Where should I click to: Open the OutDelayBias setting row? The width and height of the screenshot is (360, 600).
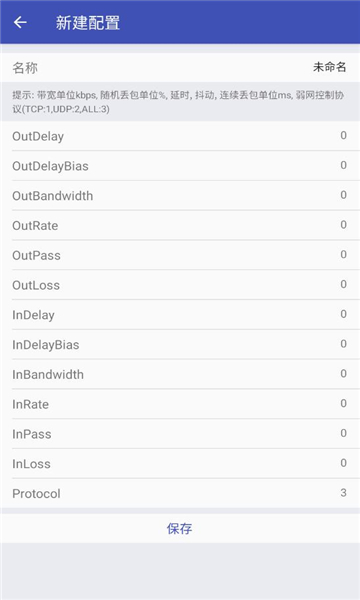(x=180, y=166)
